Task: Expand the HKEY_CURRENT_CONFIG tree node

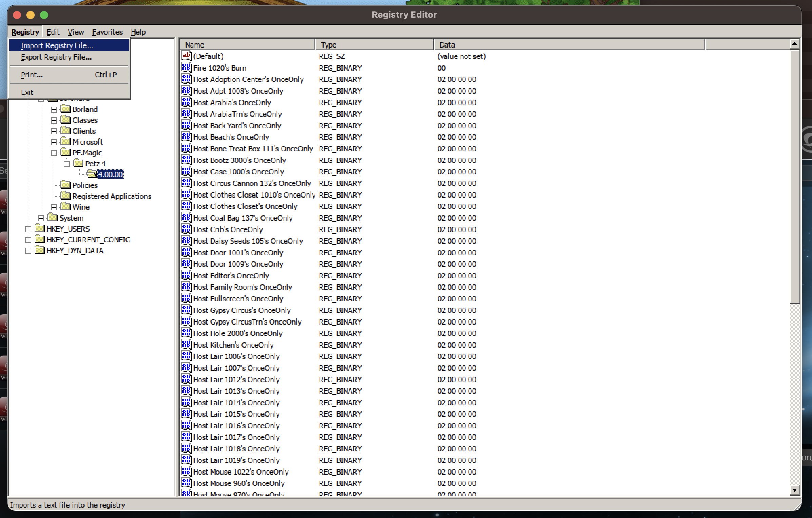Action: click(x=28, y=240)
